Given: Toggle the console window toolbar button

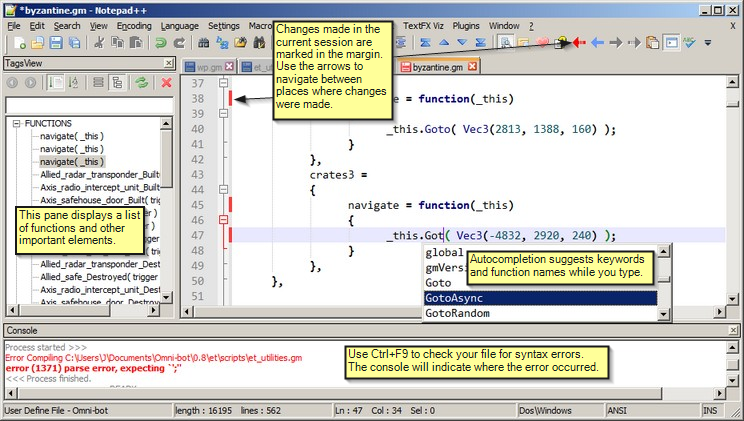Looking at the screenshot, I should 671,43.
